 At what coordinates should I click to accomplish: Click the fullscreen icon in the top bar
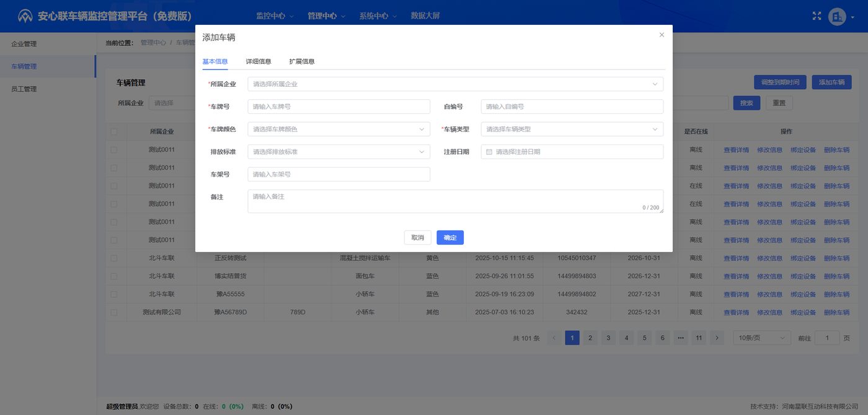pyautogui.click(x=817, y=16)
